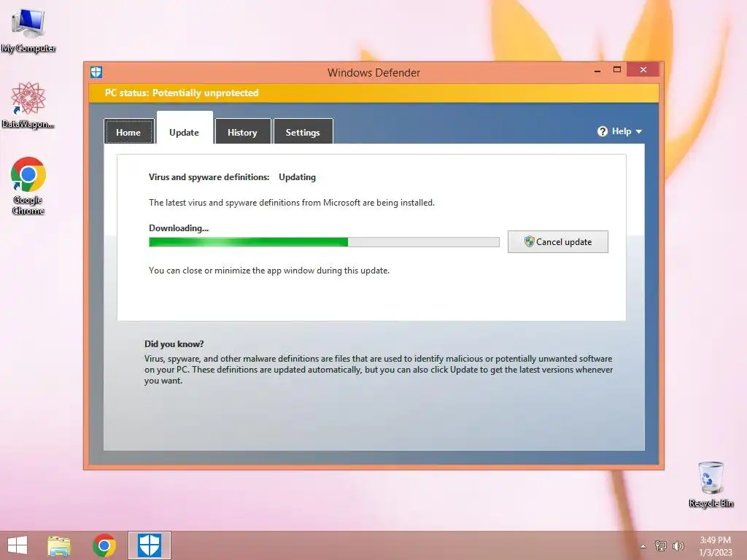Open the Recycle Bin
The image size is (747, 560).
pos(711,484)
